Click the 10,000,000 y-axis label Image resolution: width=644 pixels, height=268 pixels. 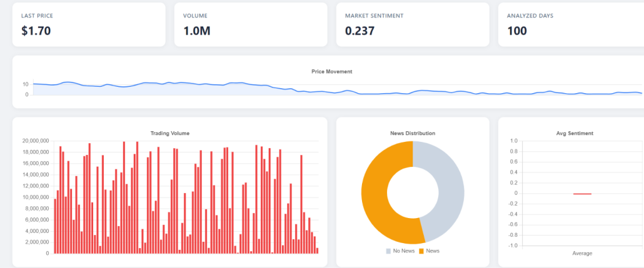pos(36,197)
